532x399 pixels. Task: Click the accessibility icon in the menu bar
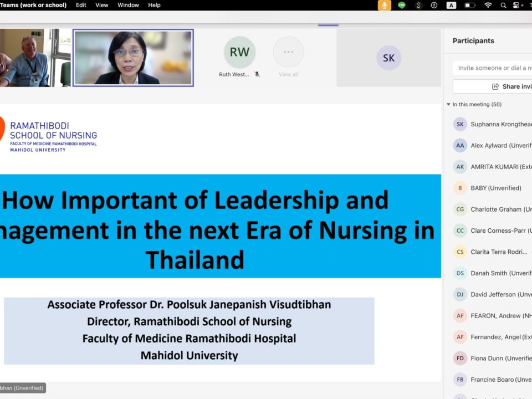[x=434, y=5]
